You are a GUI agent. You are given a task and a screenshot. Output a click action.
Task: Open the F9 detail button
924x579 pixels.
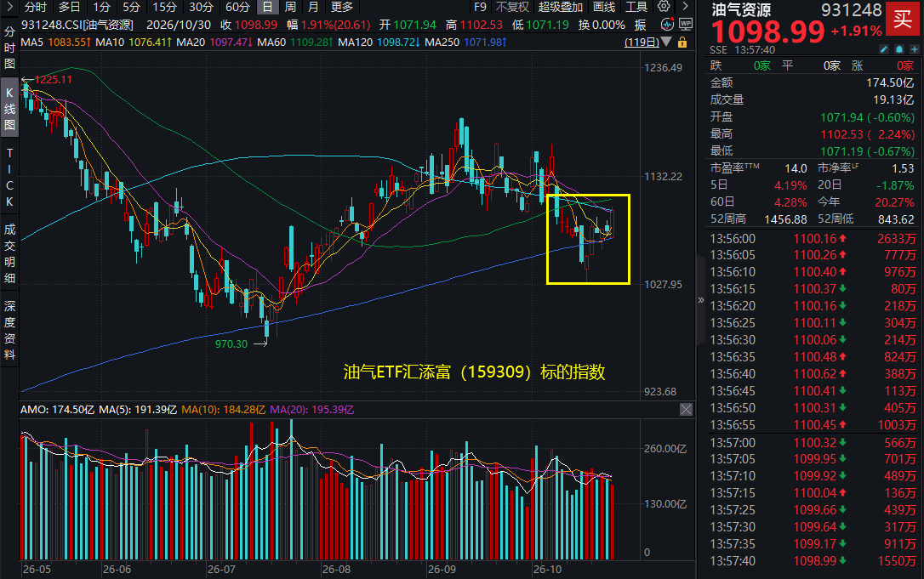480,7
